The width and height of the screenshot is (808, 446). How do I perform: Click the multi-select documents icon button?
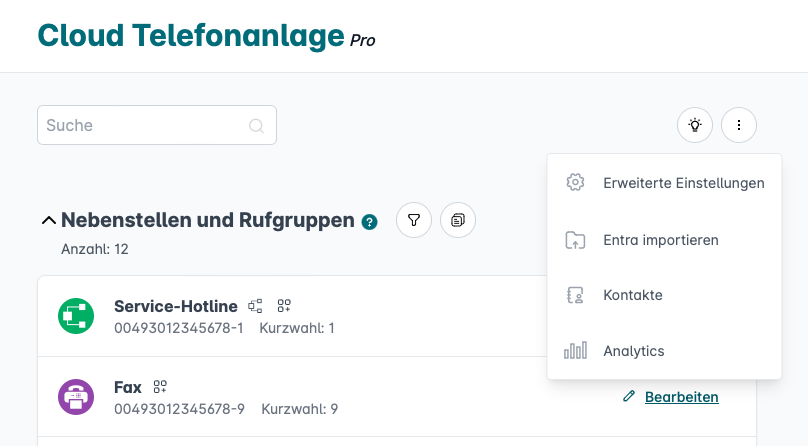458,220
